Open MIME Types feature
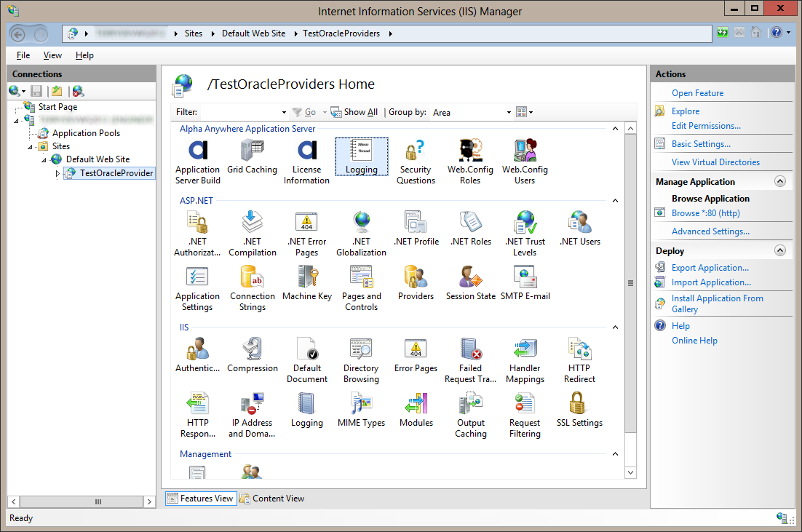Screen dimensions: 802x532 point(361,410)
